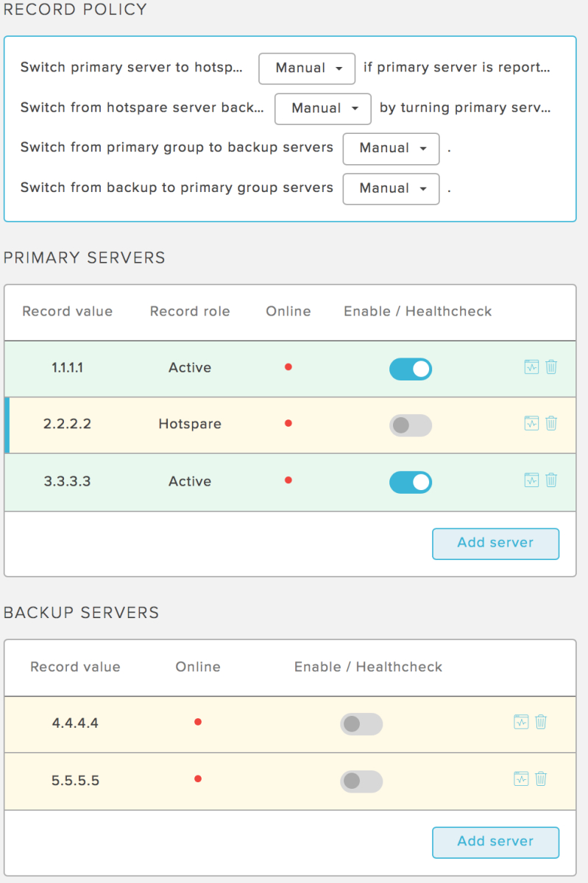Expand Manual dropdown for backup to primary group
The image size is (588, 883).
pos(392,188)
